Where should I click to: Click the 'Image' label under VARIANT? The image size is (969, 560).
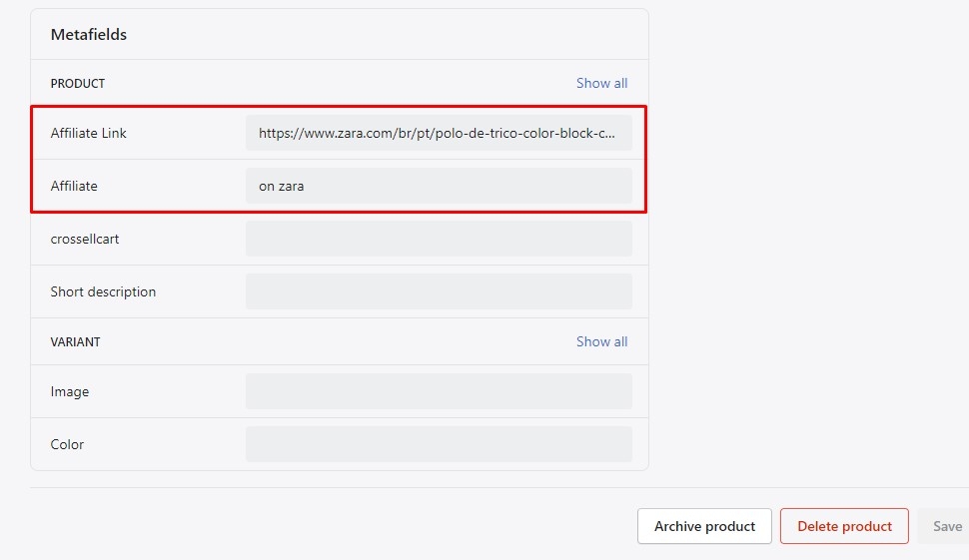(x=70, y=391)
